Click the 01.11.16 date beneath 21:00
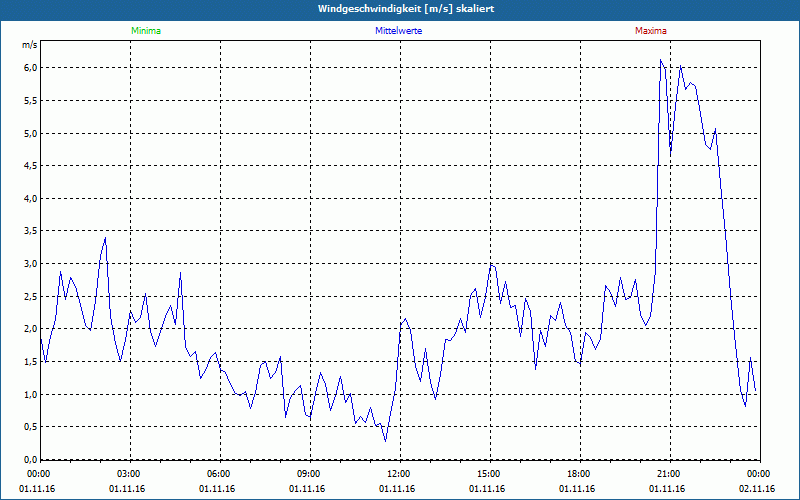 [667, 489]
